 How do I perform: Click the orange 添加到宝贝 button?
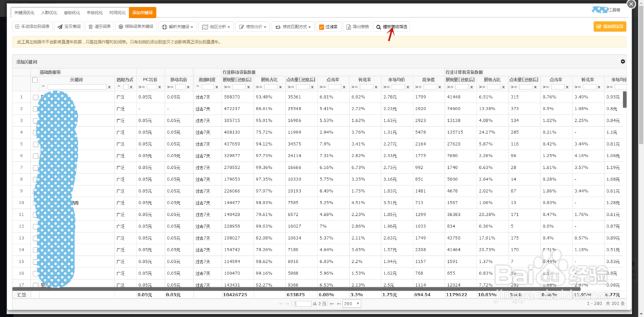[610, 26]
